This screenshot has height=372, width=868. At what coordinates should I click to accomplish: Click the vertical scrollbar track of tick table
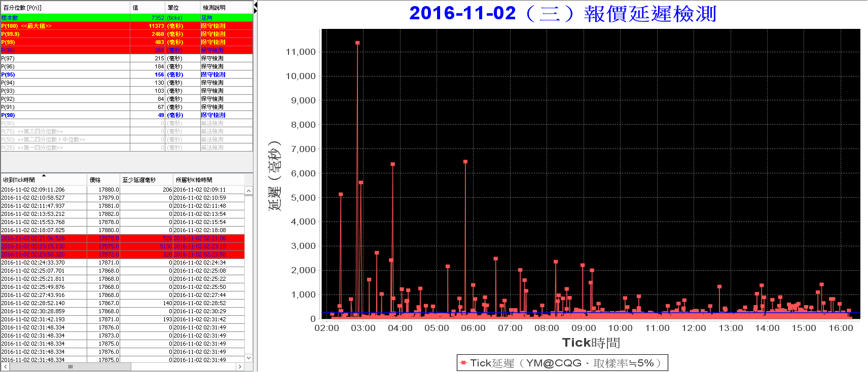pyautogui.click(x=248, y=274)
